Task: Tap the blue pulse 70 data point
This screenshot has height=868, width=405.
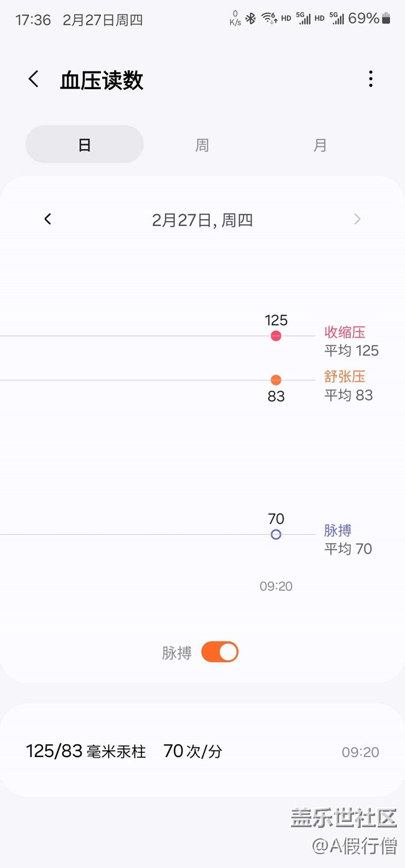Action: click(276, 534)
